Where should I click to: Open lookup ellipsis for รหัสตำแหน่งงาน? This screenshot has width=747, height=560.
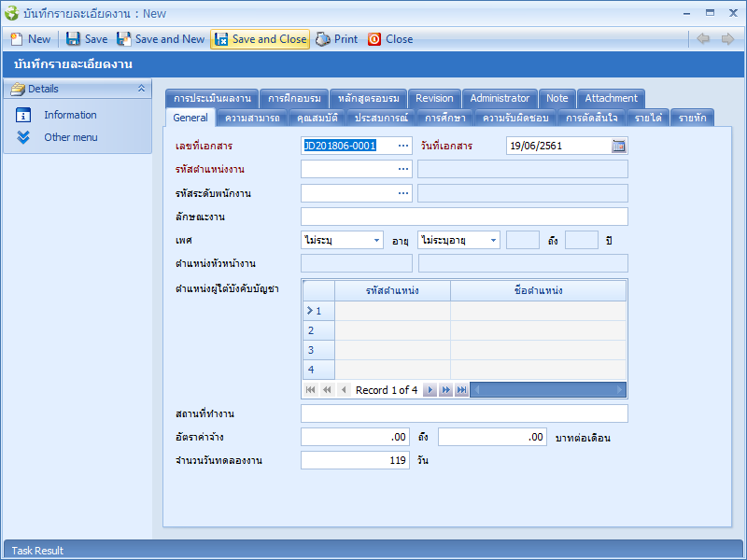pyautogui.click(x=403, y=169)
